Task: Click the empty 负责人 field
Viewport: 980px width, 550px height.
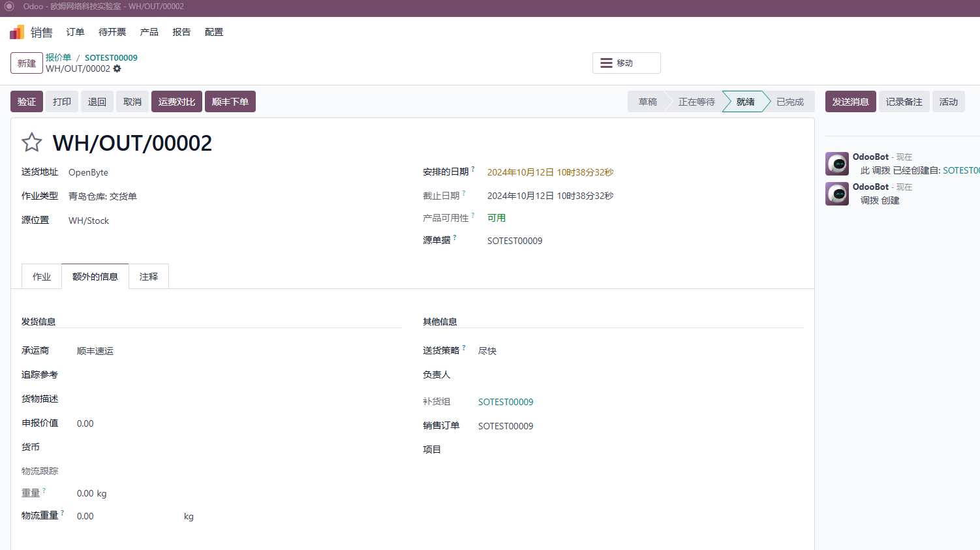Action: click(x=641, y=375)
